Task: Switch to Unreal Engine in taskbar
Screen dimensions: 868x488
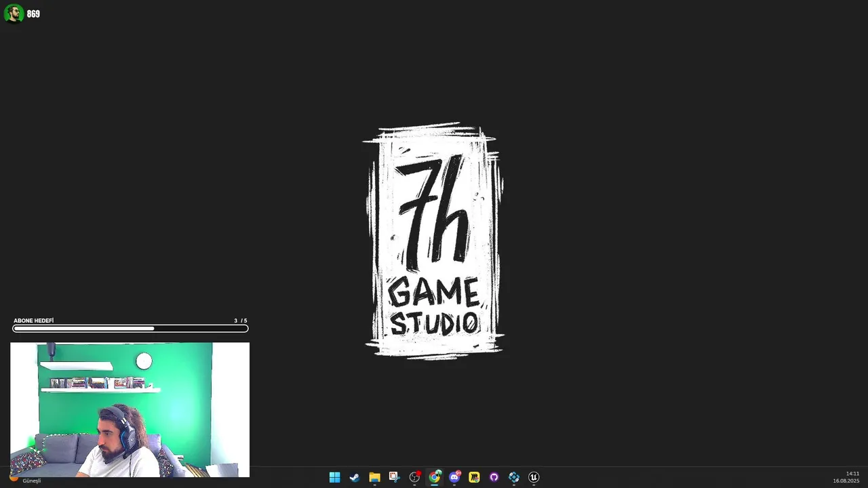Action: click(534, 477)
